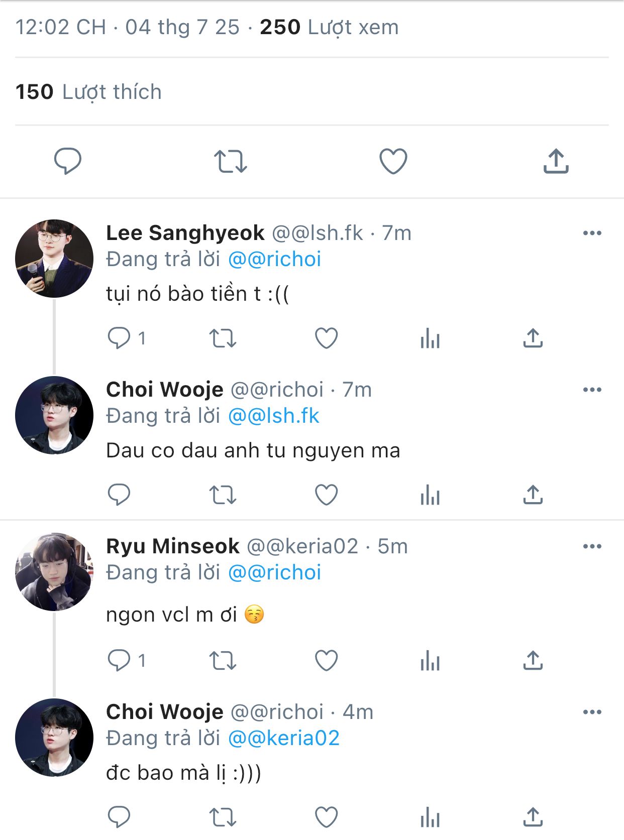This screenshot has height=840, width=624.
Task: View analytics for the "đc bao mà lị" reply
Action: point(430,817)
